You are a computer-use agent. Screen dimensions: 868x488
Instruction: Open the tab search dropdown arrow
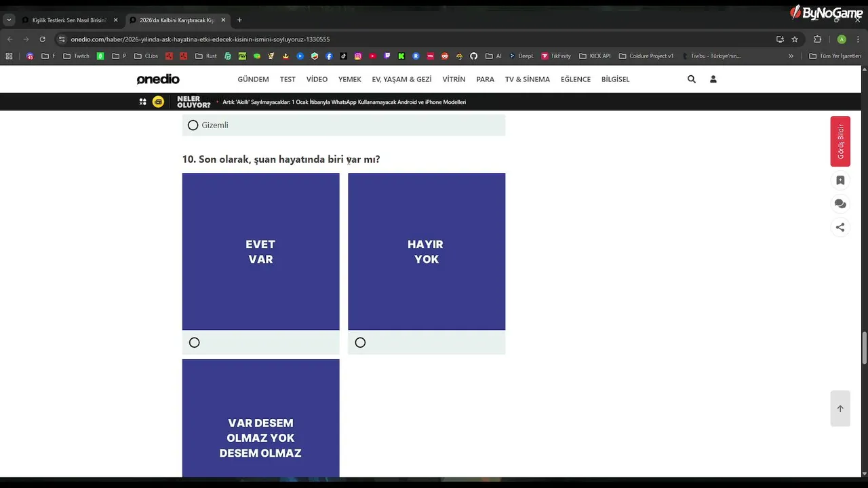coord(9,20)
